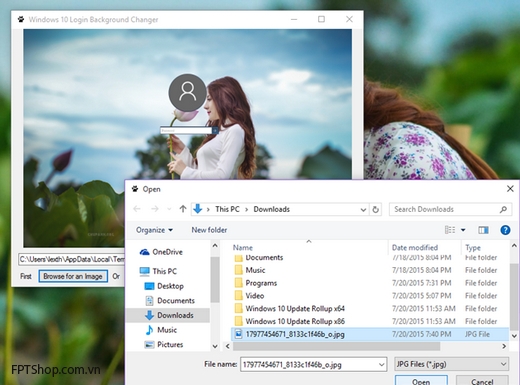Go up one folder level arrow
This screenshot has width=520, height=385.
pos(183,209)
